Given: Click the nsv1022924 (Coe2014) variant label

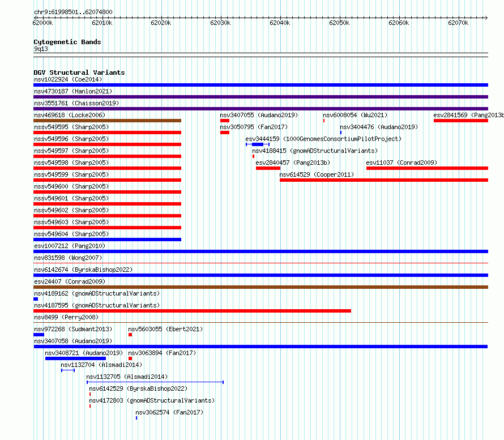Looking at the screenshot, I should [x=68, y=79].
